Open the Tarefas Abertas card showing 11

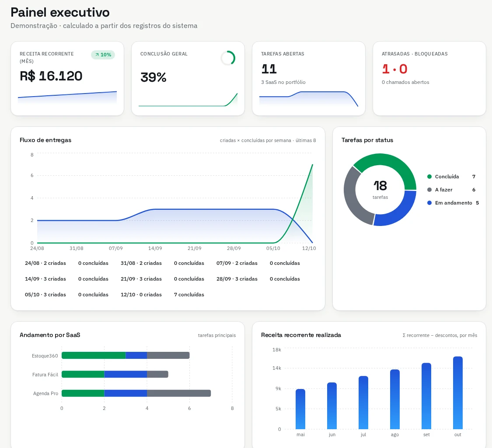[x=308, y=78]
